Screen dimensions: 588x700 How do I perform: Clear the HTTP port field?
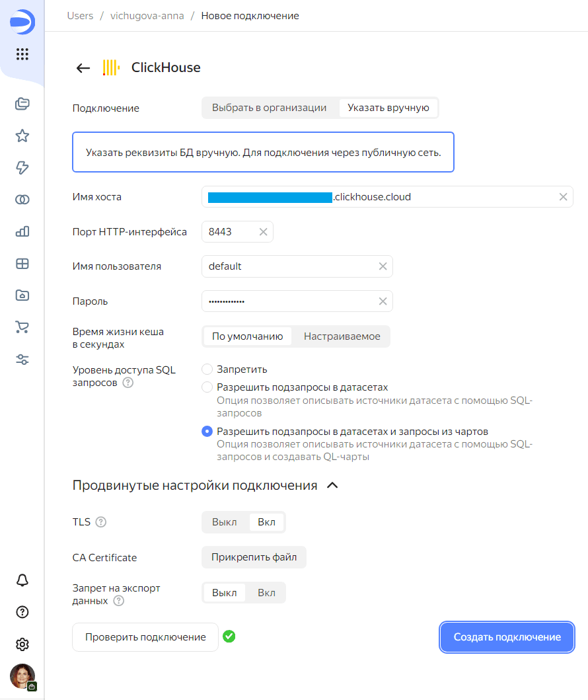click(263, 232)
